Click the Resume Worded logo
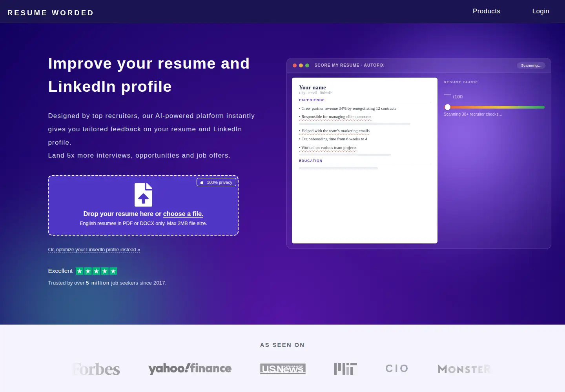This screenshot has height=392, width=565. [x=51, y=13]
